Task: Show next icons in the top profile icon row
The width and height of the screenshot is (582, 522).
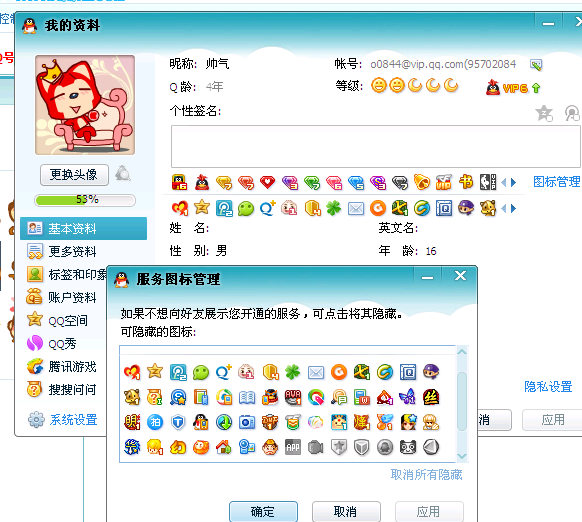Action: click(x=513, y=182)
